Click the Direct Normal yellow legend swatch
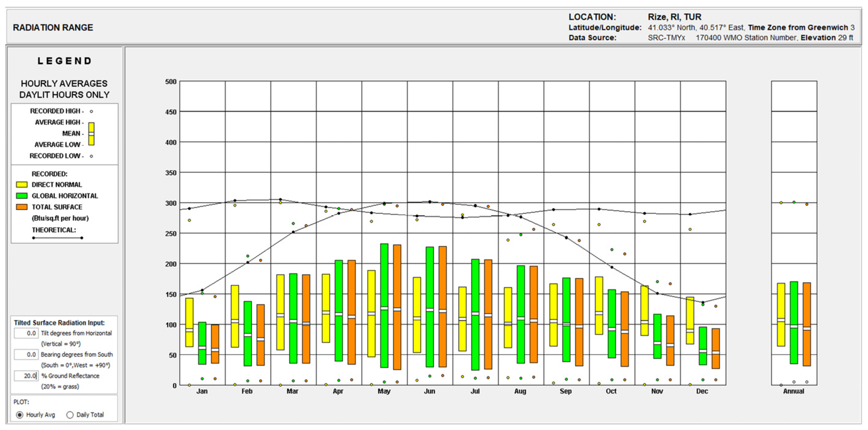868x430 pixels. [x=22, y=184]
